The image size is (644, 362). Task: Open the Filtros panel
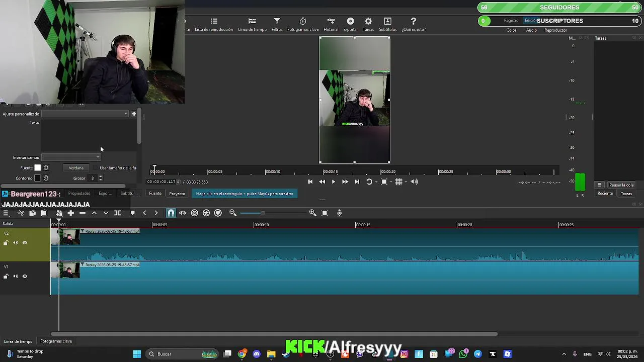point(277,25)
